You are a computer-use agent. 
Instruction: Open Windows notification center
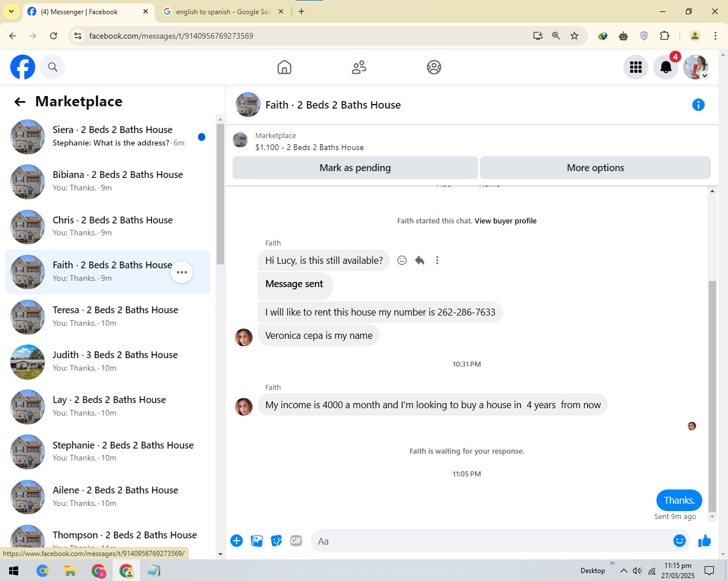click(709, 571)
